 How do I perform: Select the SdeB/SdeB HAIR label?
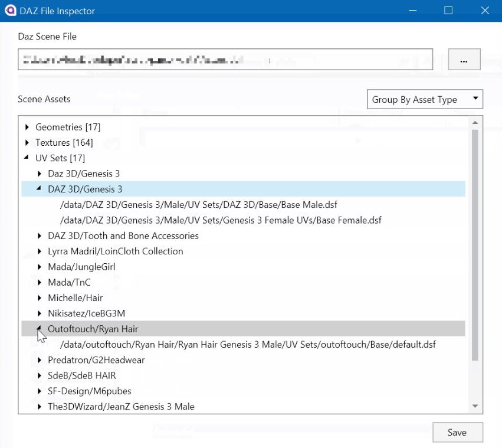81,375
